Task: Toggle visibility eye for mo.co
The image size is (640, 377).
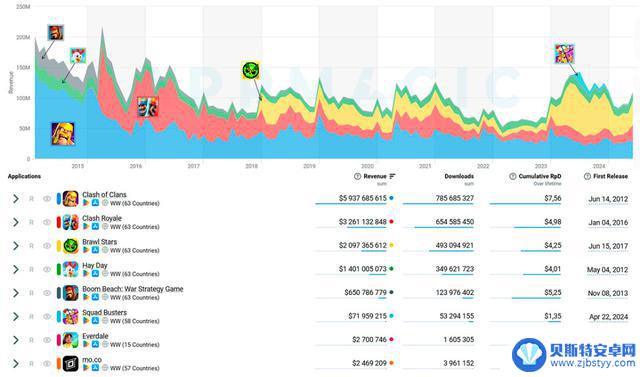Action: point(47,364)
